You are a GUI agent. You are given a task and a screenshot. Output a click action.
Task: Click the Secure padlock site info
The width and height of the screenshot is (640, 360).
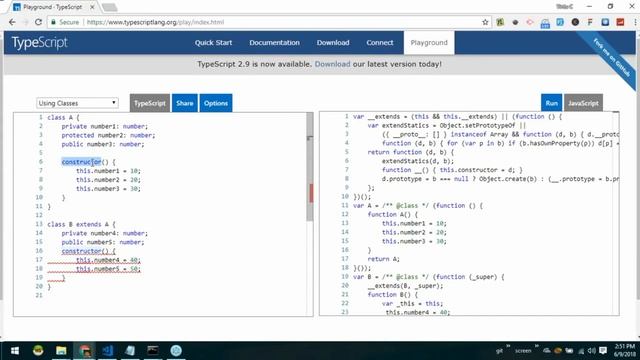pos(64,22)
